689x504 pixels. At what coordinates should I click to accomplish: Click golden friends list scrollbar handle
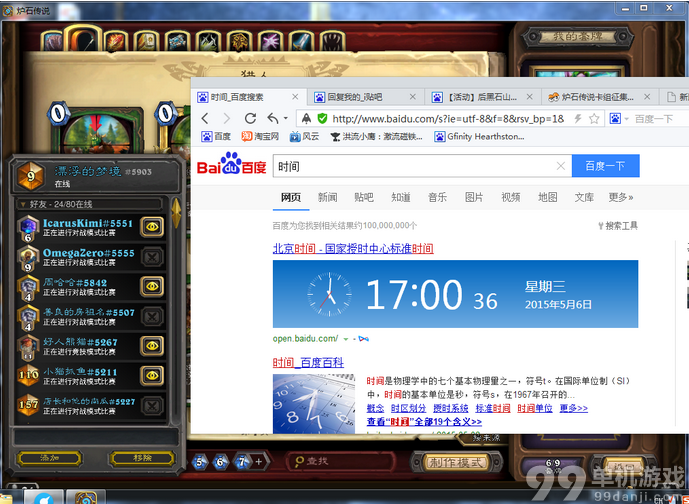click(x=176, y=213)
